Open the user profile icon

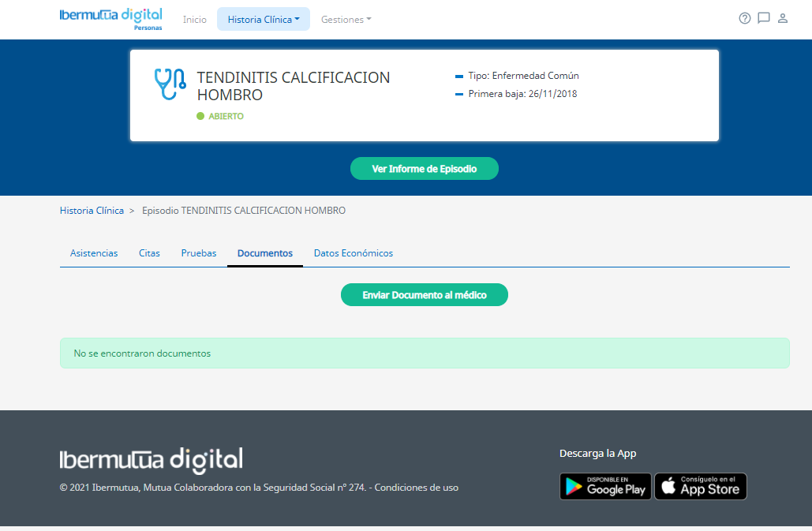tap(783, 18)
